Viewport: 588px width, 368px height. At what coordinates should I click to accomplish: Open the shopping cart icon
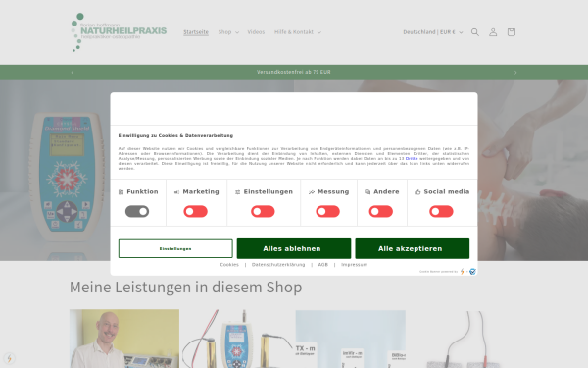tap(512, 32)
